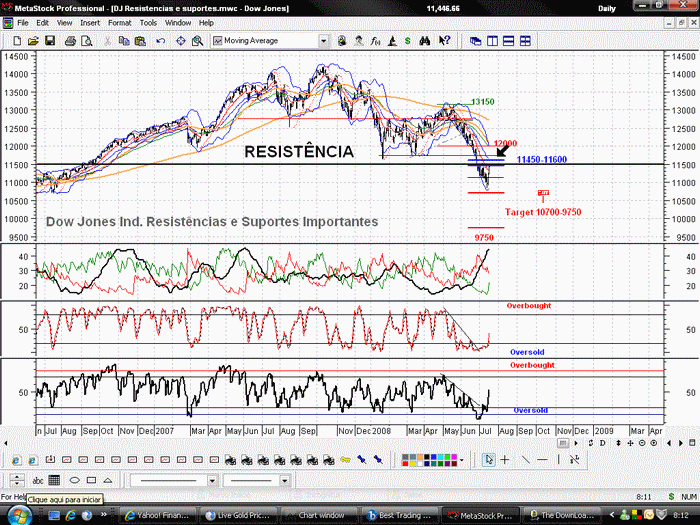This screenshot has width=700, height=525.
Task: Click the Cut scissors icon
Action: pyautogui.click(x=107, y=41)
